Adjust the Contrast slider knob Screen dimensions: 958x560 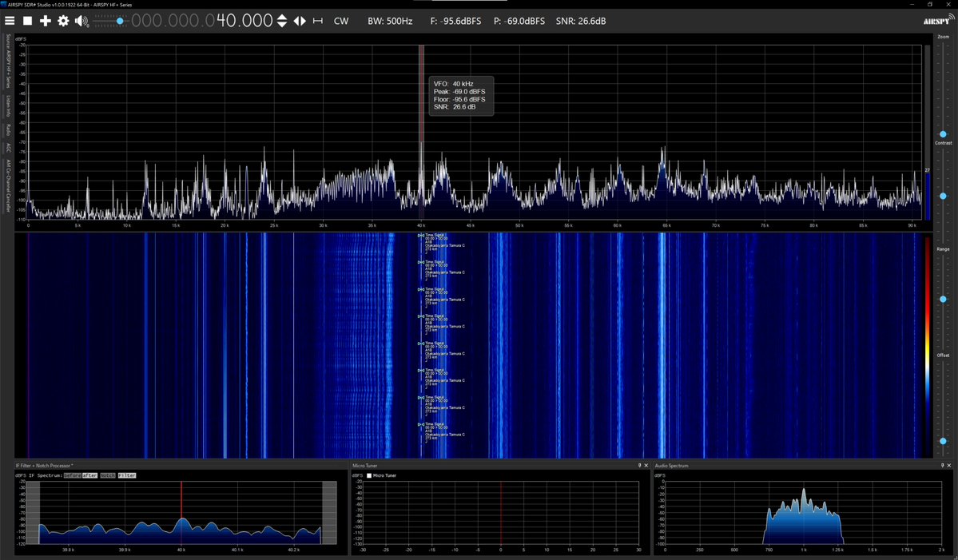pyautogui.click(x=943, y=196)
